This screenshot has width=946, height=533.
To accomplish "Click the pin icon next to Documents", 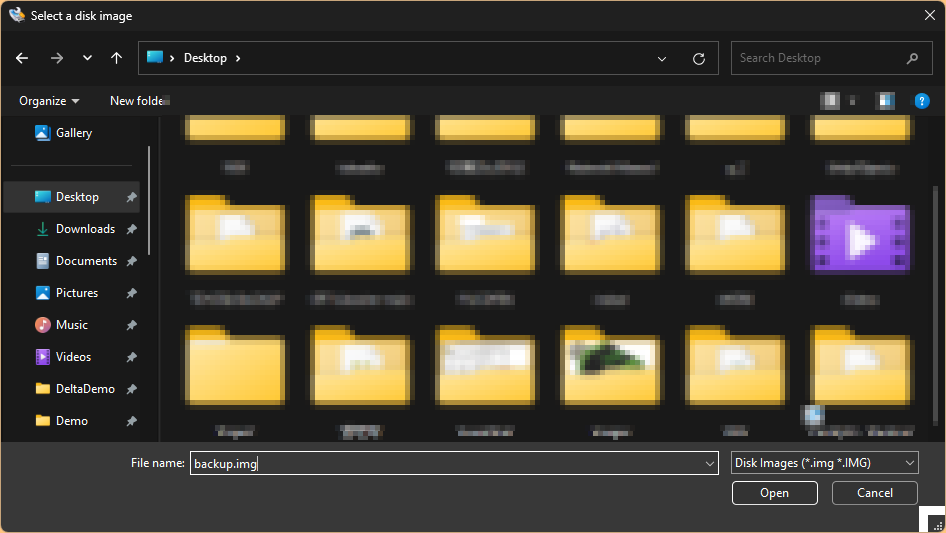I will pyautogui.click(x=131, y=261).
